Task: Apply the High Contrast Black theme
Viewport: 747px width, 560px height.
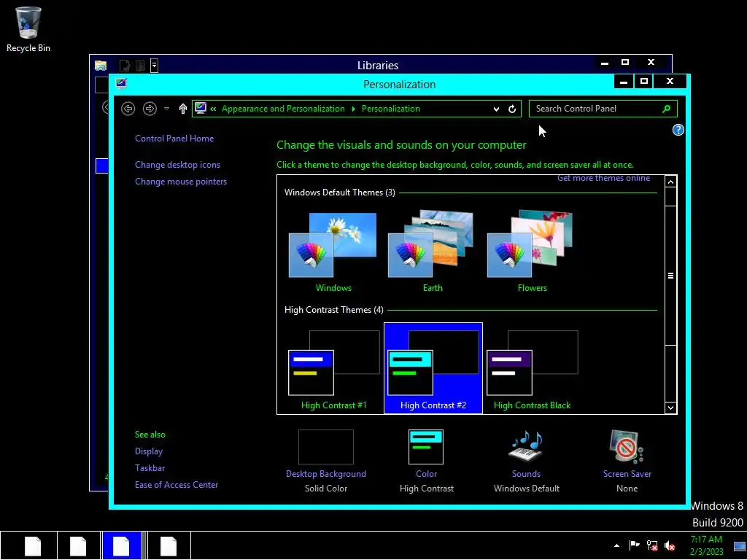Action: [532, 368]
